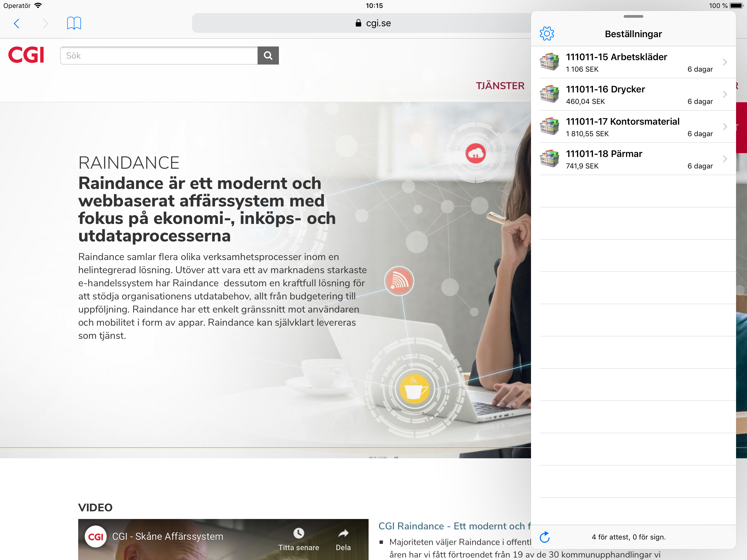Image resolution: width=747 pixels, height=560 pixels.
Task: Tap the lock icon in the address bar
Action: 358,23
